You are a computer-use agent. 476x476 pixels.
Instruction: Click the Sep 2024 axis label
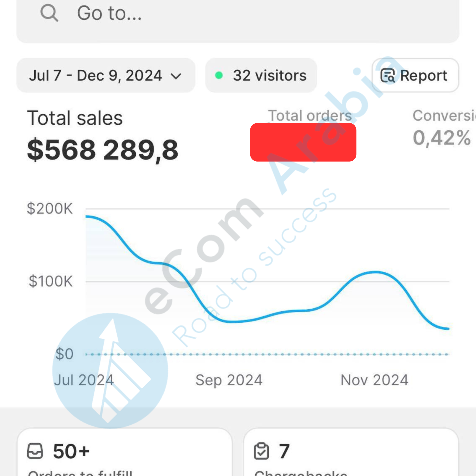tap(229, 380)
